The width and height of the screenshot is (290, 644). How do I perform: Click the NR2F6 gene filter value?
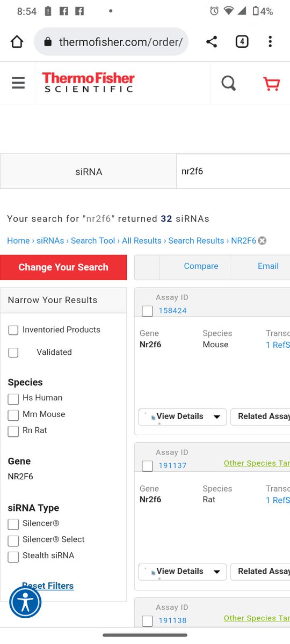point(20,477)
